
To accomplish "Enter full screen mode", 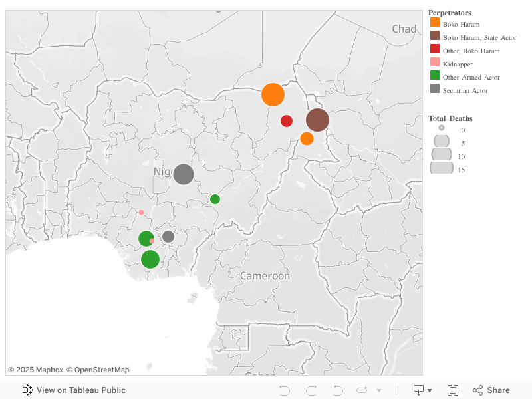I will 453,390.
